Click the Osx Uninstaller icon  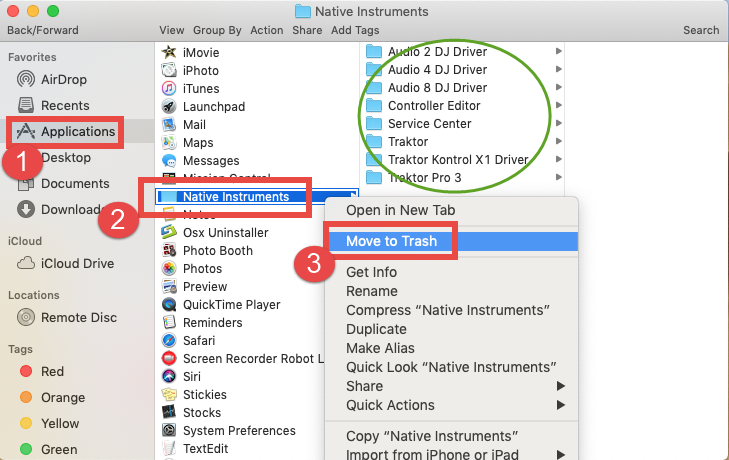[x=169, y=232]
